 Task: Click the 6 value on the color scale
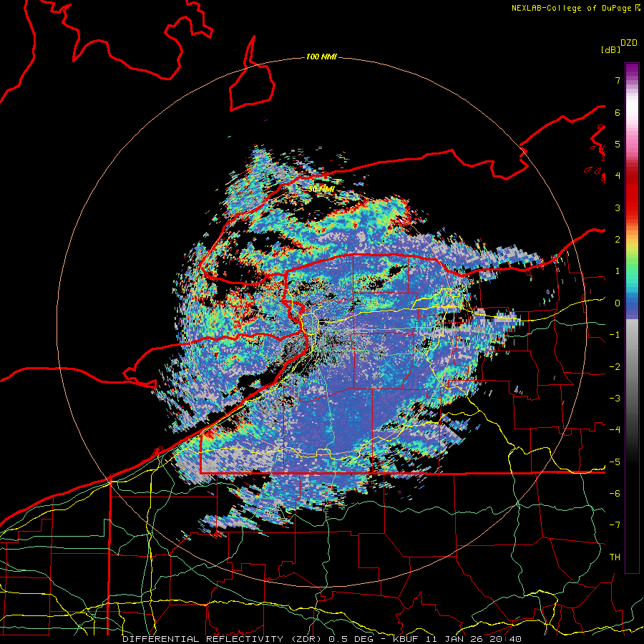tap(618, 112)
